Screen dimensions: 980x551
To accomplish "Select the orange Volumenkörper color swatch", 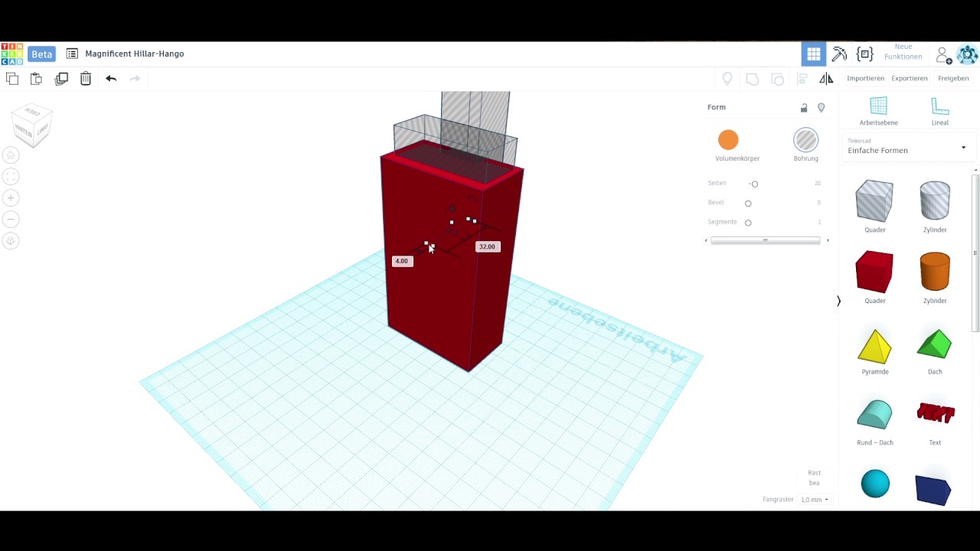I will coord(728,140).
